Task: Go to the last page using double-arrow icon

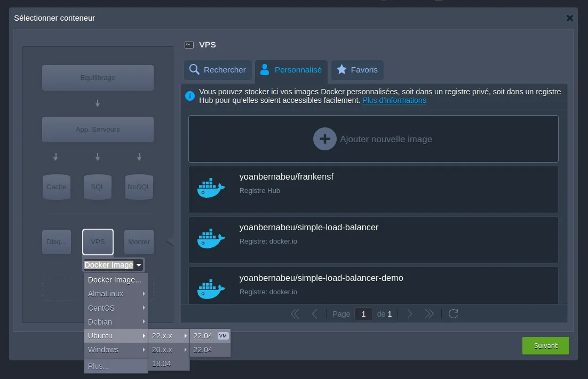Action: coord(429,314)
